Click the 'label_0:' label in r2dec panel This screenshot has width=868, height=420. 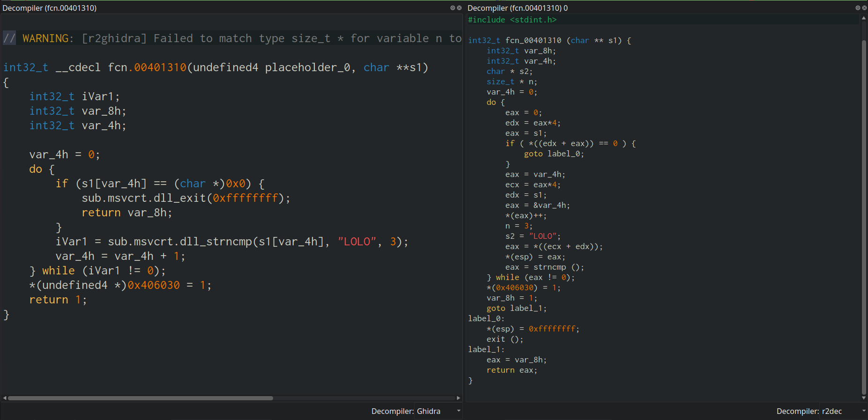487,318
